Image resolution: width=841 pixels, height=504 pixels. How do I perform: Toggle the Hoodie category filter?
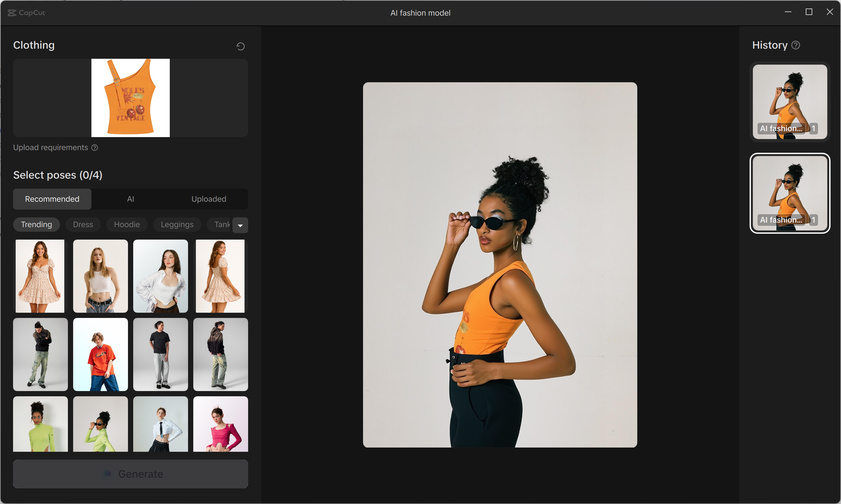pyautogui.click(x=127, y=225)
